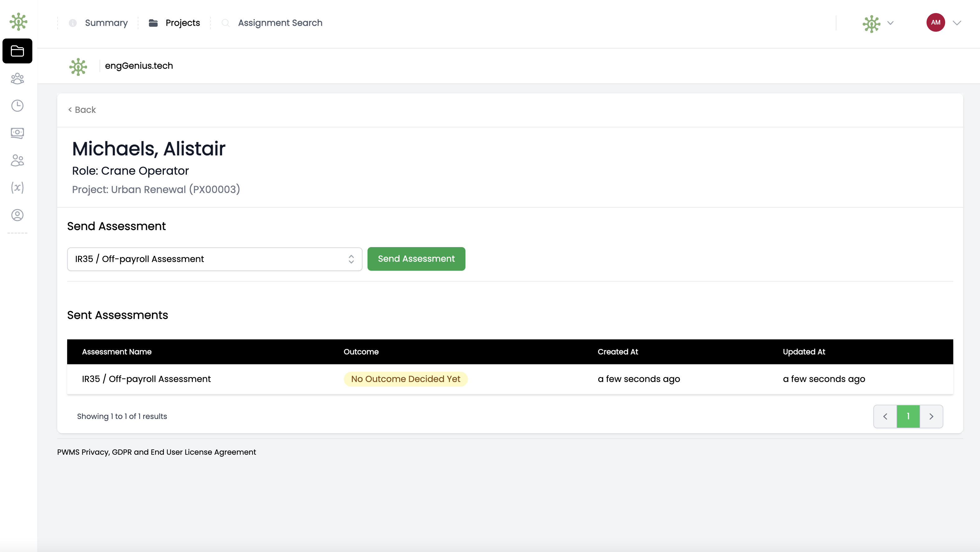The height and width of the screenshot is (552, 980).
Task: Open the IR35 / Off-payroll Assessment dropdown
Action: 214,259
